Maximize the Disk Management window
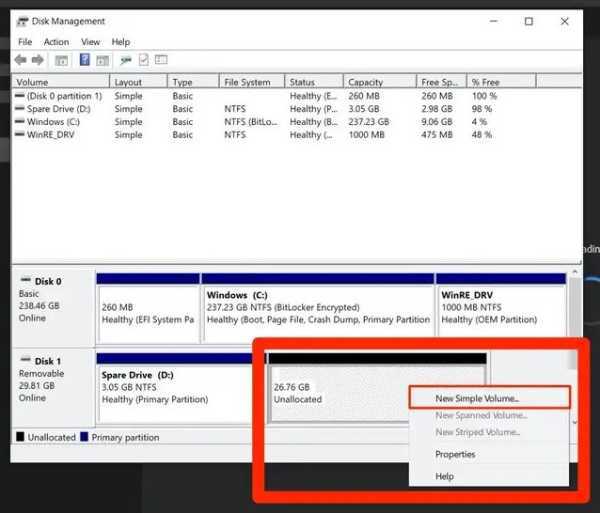The image size is (600, 513). (x=529, y=21)
